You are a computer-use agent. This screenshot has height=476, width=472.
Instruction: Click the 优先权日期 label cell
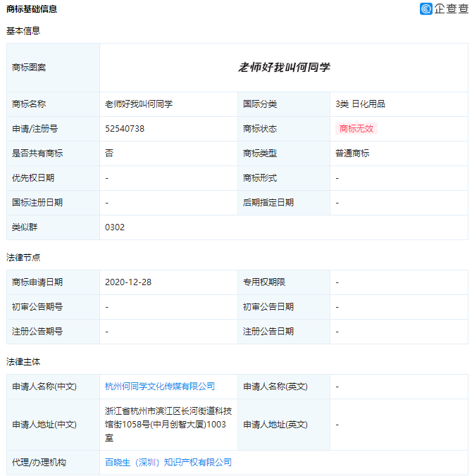point(53,178)
